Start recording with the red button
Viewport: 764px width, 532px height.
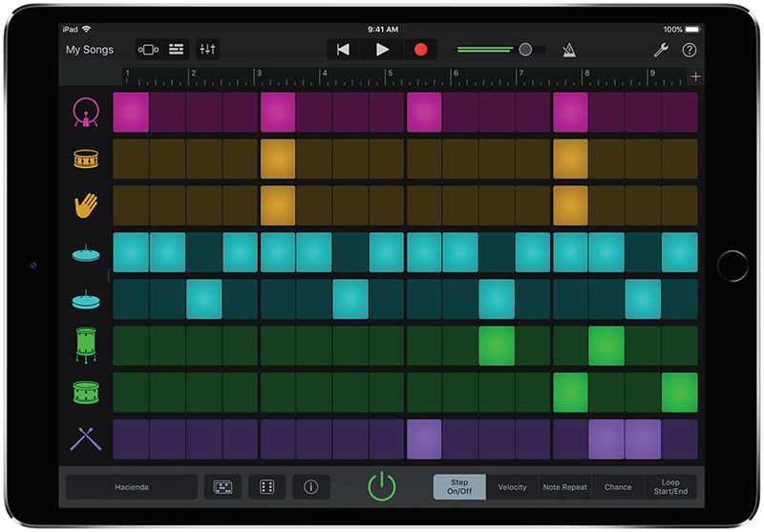pos(420,50)
